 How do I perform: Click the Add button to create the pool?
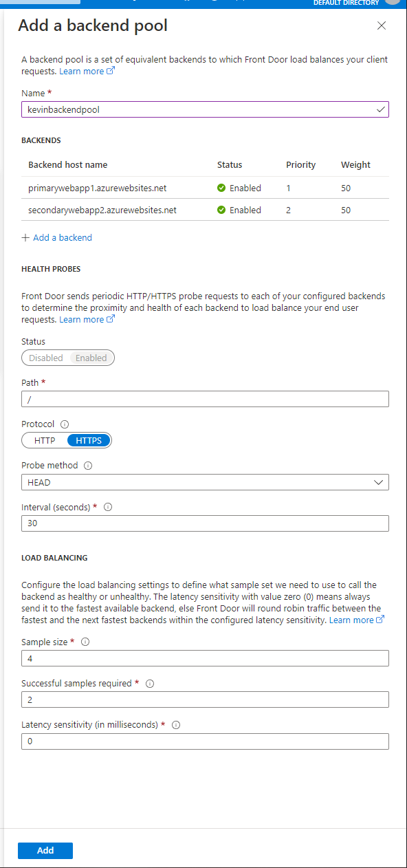coord(45,850)
